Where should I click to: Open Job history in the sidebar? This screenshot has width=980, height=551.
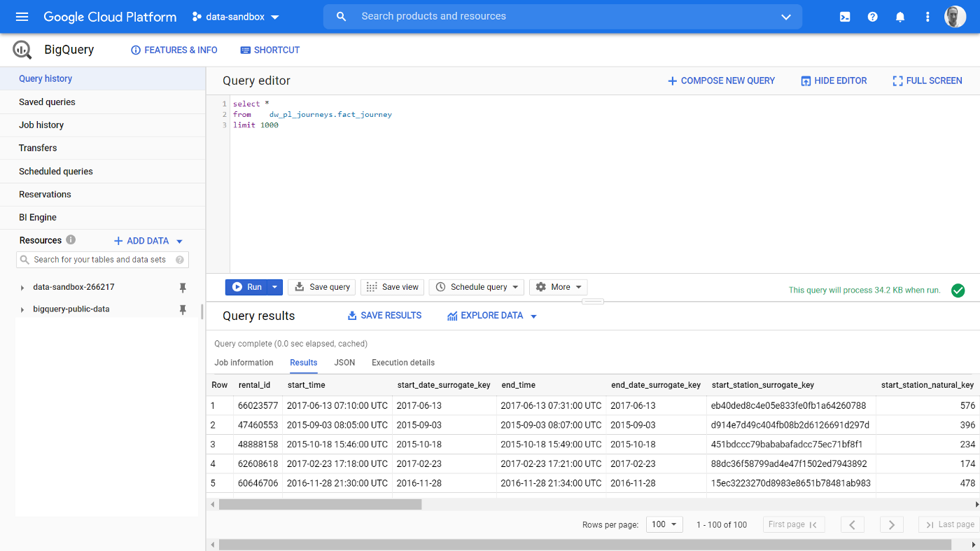tap(102, 125)
